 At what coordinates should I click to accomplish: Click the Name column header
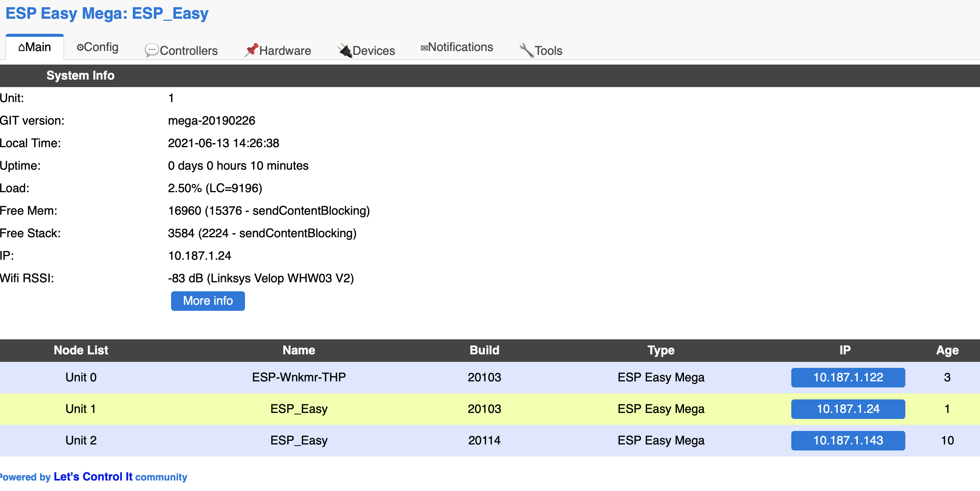[299, 350]
